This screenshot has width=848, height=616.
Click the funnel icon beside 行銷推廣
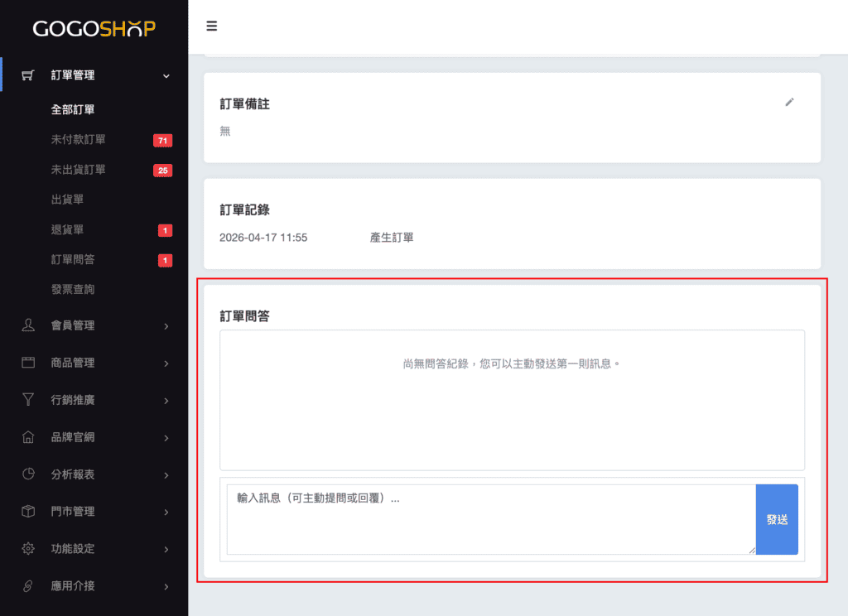28,400
